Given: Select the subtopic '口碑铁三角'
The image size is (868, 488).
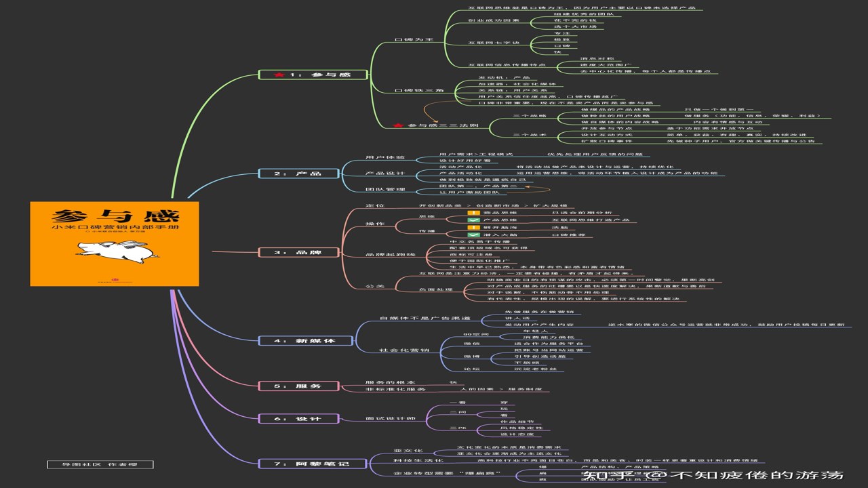Looking at the screenshot, I should (418, 90).
